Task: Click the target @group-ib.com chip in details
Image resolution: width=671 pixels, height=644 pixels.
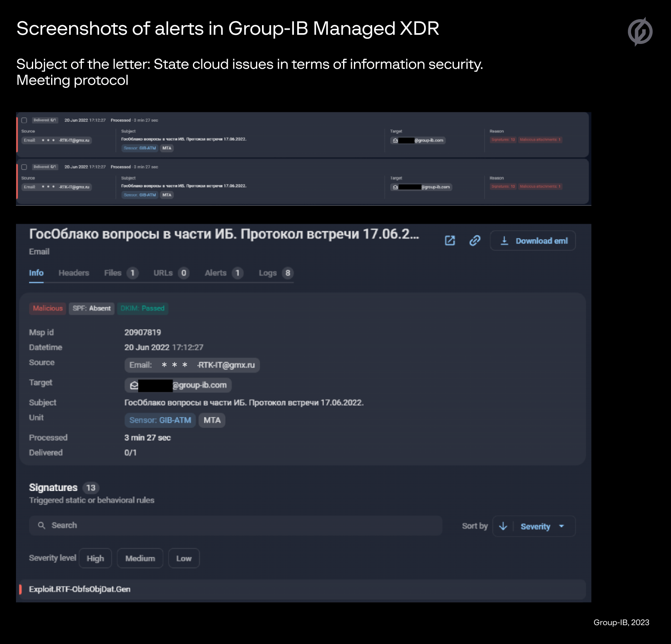Action: 178,385
